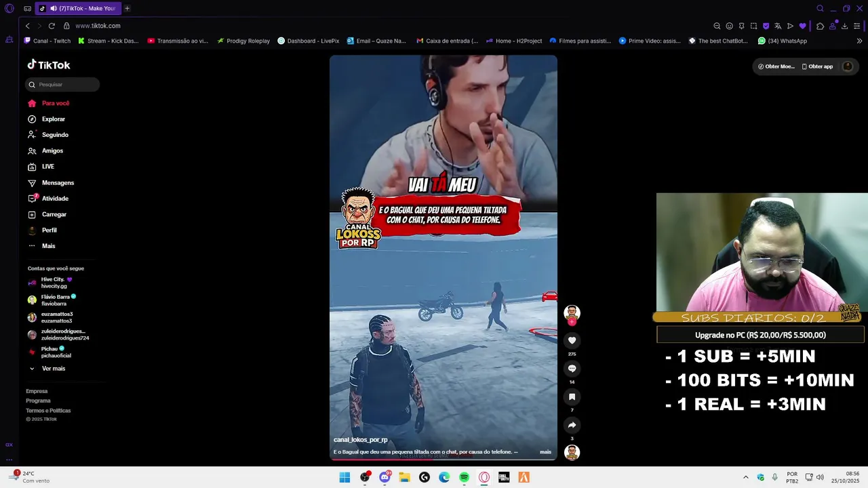Open the zuleiderodrigues followed account
The width and height of the screenshot is (868, 488).
(x=58, y=335)
